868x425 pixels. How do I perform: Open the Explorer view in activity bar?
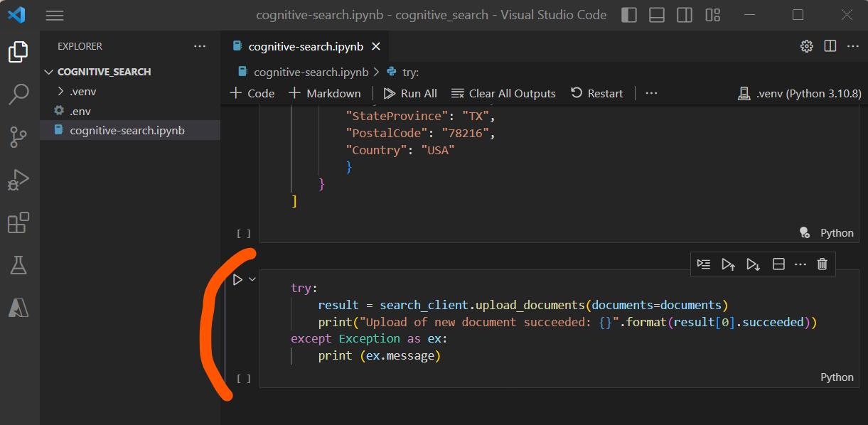(x=18, y=52)
